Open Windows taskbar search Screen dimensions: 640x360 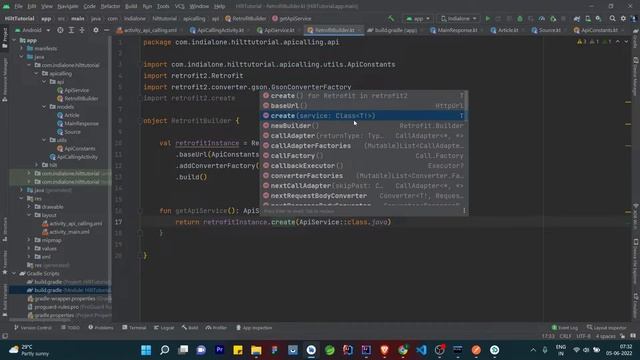click(164, 350)
